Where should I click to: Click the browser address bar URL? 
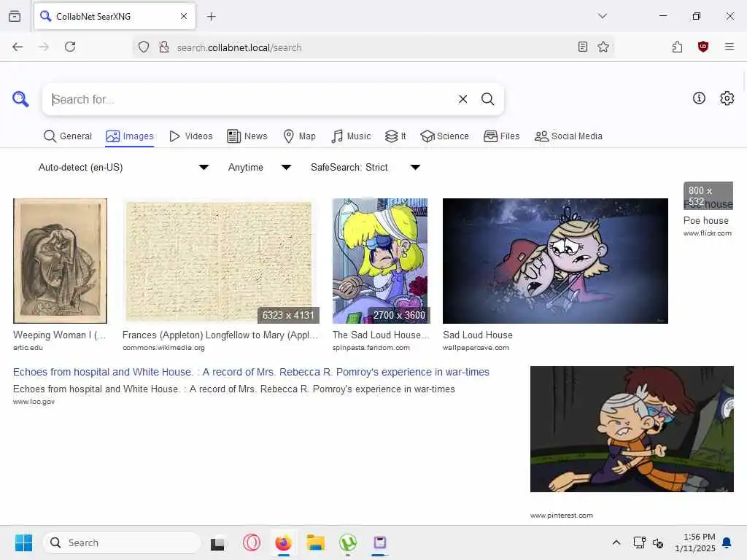[x=239, y=47]
